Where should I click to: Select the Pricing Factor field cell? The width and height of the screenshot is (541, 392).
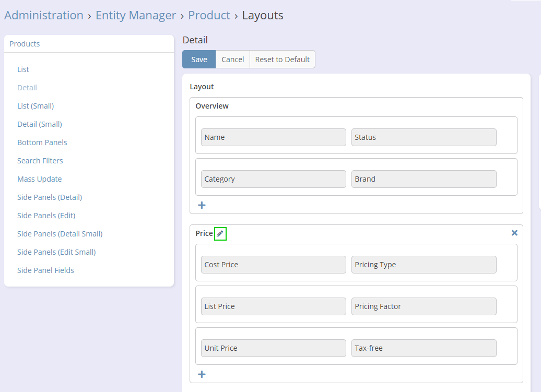coord(424,306)
